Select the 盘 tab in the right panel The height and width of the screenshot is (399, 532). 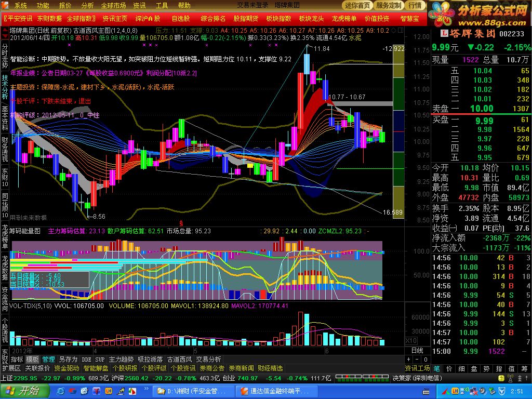click(x=474, y=368)
